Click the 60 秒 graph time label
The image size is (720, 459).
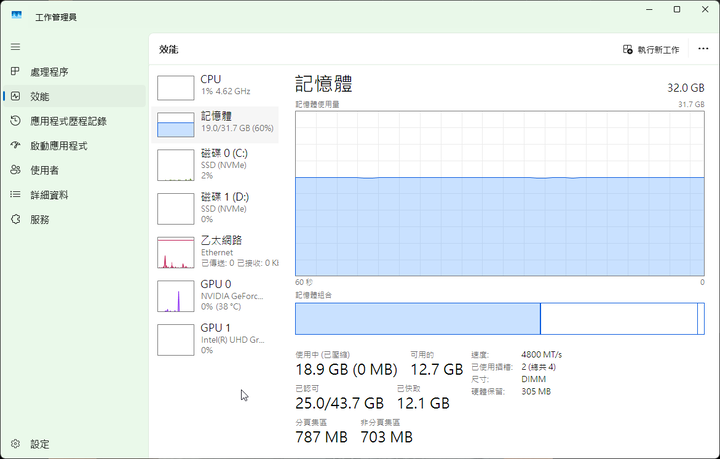[x=304, y=282]
